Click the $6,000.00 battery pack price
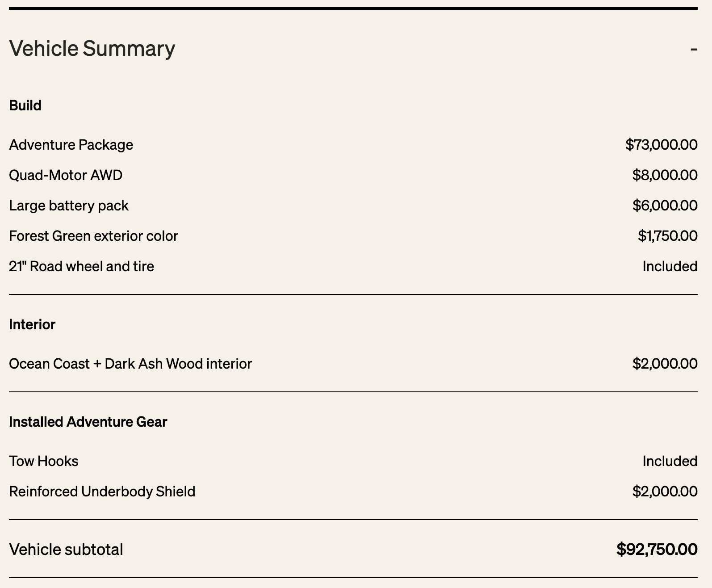This screenshot has height=588, width=712. 665,206
